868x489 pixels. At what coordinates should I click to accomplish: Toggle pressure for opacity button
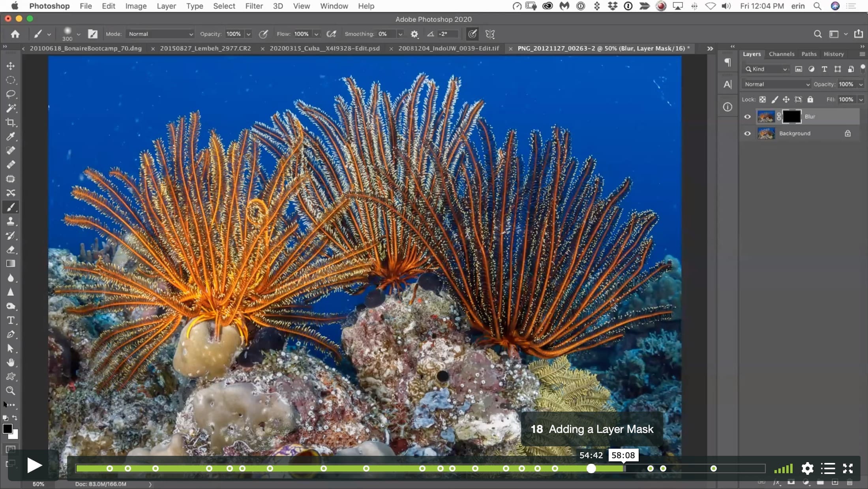[263, 34]
